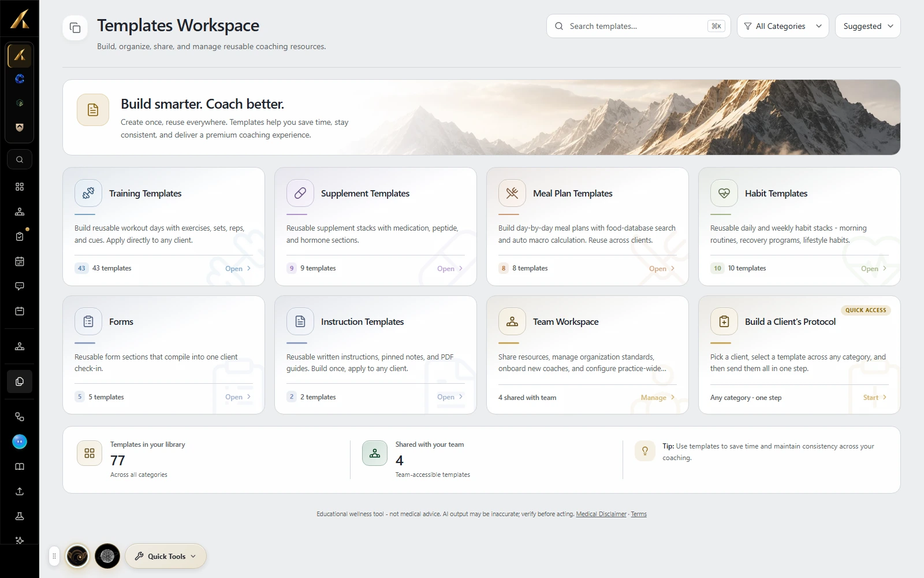The image size is (924, 578).
Task: Open the lab flask icon in the sidebar
Action: (x=20, y=516)
